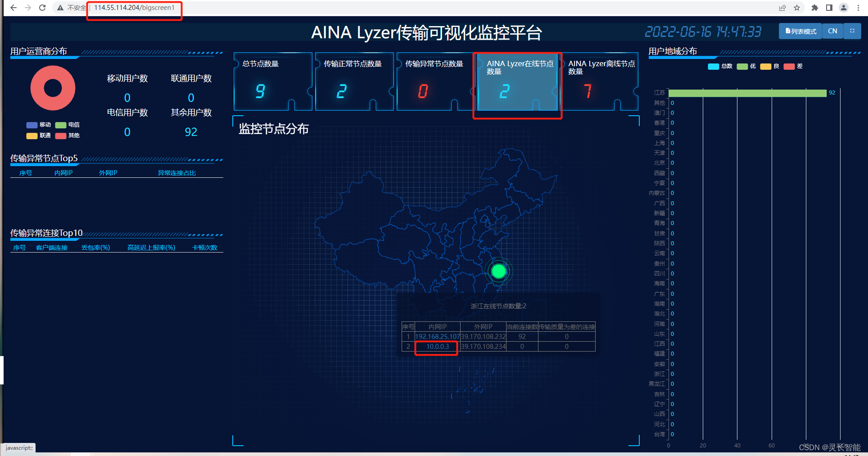Click the 江苏 green bar
Screen dimensions: 868x456
(748, 93)
